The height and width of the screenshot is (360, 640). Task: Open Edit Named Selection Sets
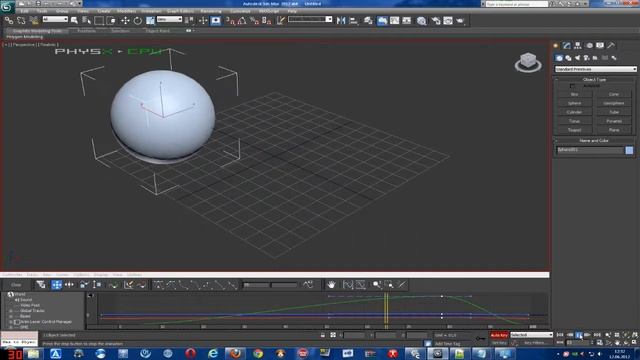coord(280,20)
